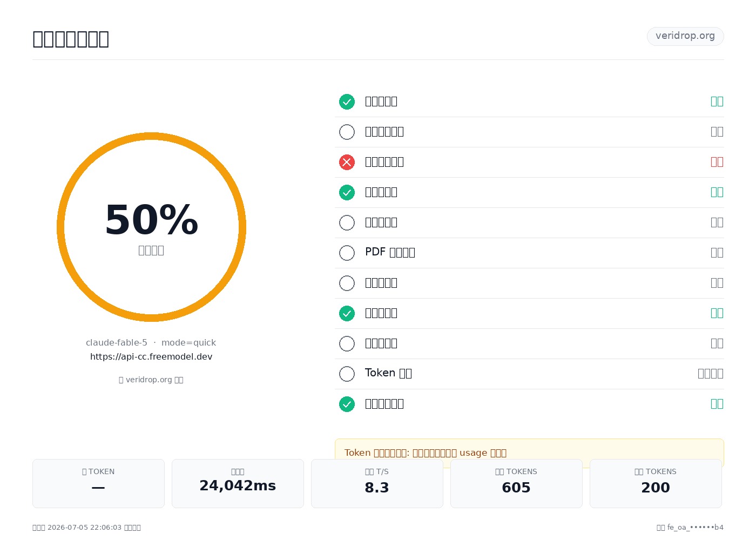Click the yellow Token usage warning banner

coord(529,453)
